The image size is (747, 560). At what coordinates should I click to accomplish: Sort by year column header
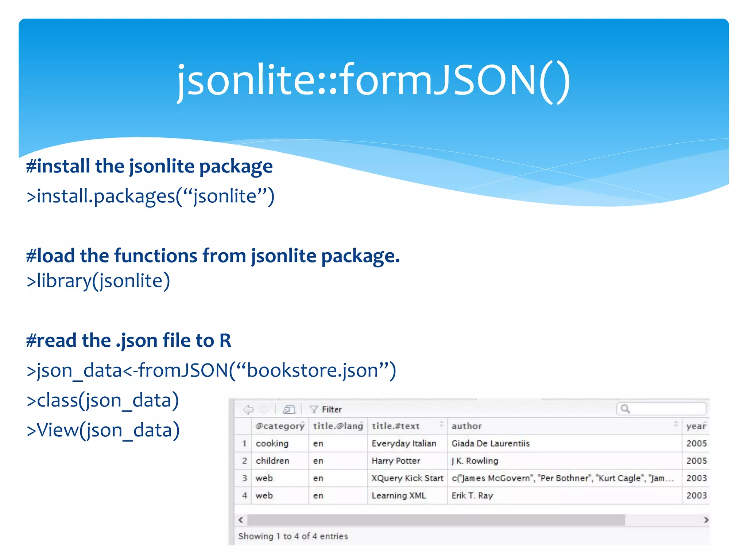696,426
